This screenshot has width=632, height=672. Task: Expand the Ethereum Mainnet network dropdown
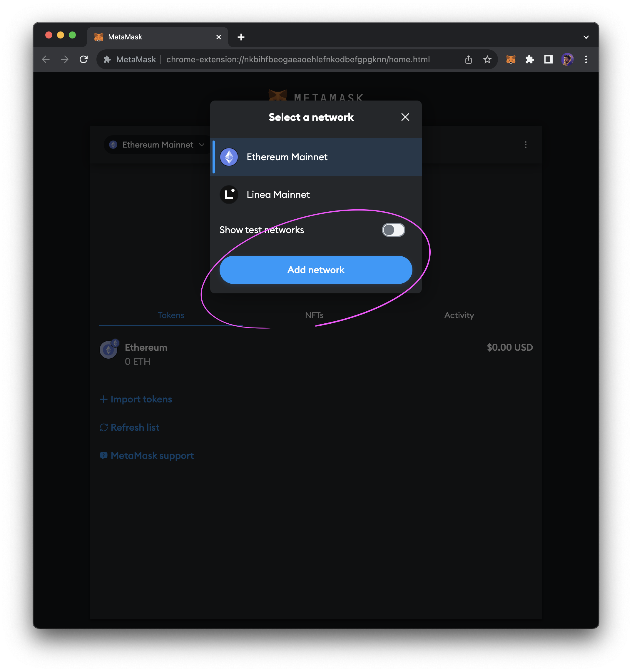(x=156, y=145)
